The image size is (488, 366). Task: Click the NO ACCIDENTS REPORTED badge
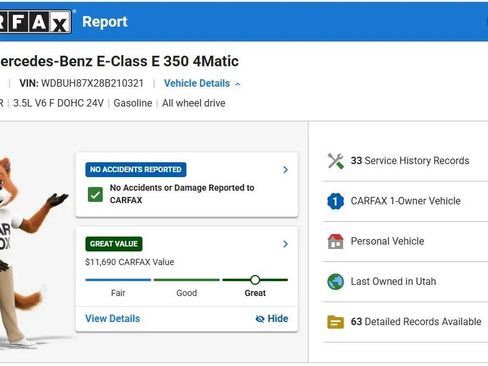(136, 170)
